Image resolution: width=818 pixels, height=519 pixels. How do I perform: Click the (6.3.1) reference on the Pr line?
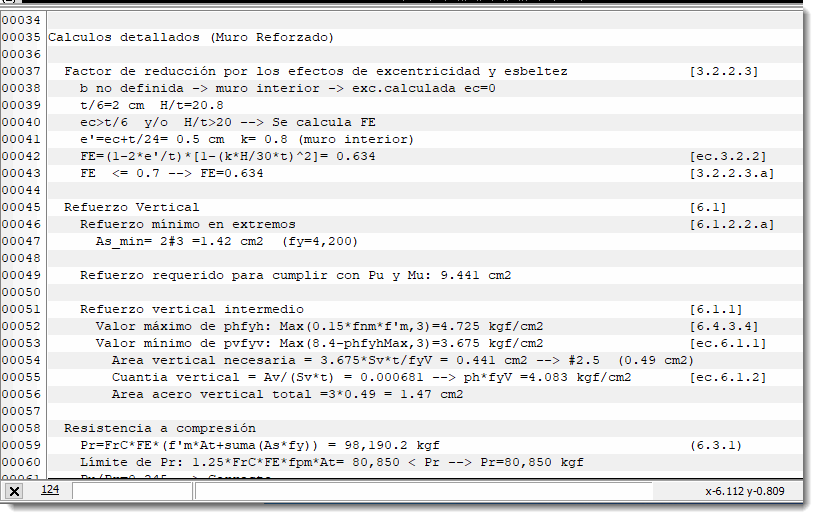[x=716, y=445]
